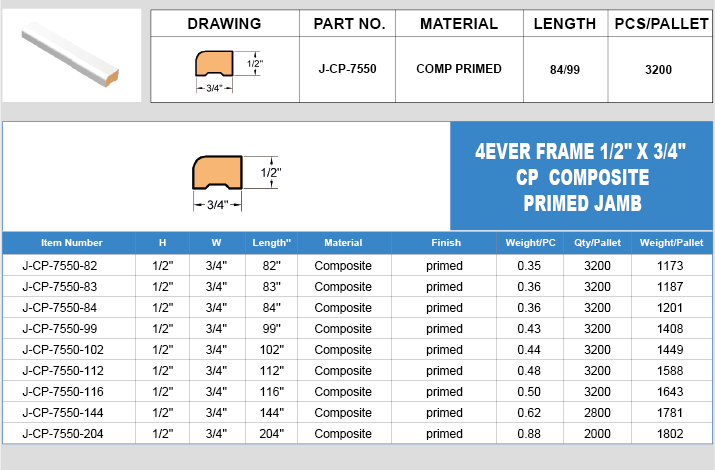
Task: Click the 0.62 weight per piece value
Action: pos(529,413)
